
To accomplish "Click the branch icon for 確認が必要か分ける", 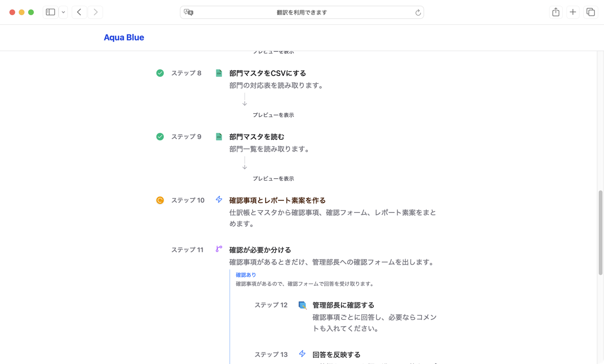I will [218, 249].
